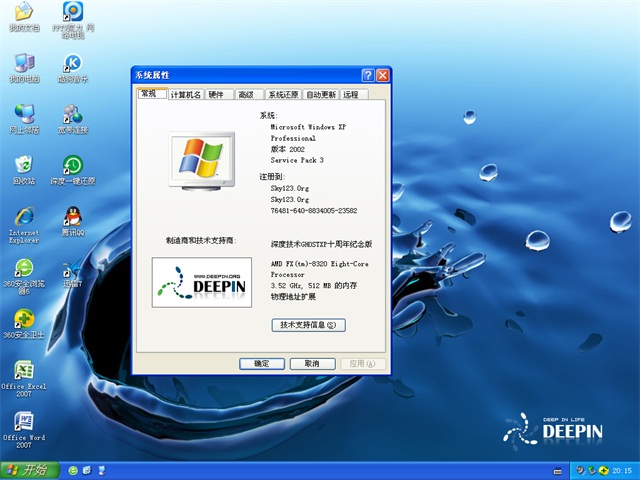Click the 技术支持信息 button
This screenshot has width=640, height=480.
click(308, 325)
